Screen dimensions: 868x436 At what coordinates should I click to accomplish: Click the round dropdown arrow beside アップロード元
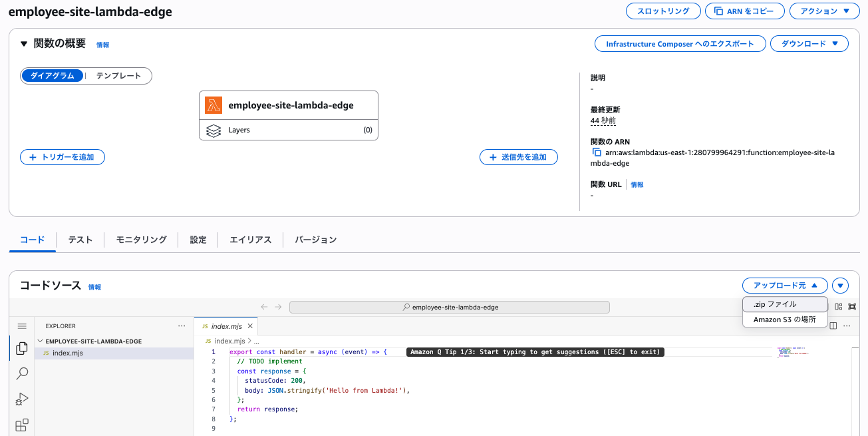pyautogui.click(x=841, y=286)
